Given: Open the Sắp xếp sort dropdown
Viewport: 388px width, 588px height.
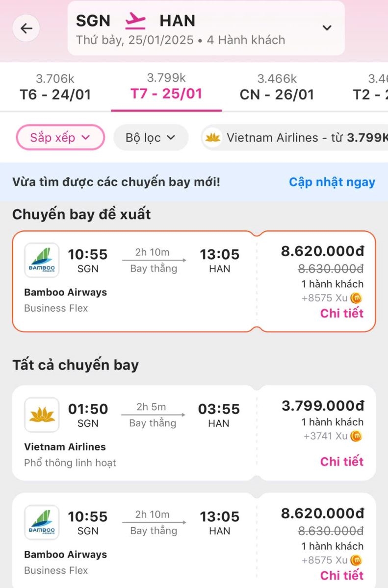Looking at the screenshot, I should pos(60,138).
